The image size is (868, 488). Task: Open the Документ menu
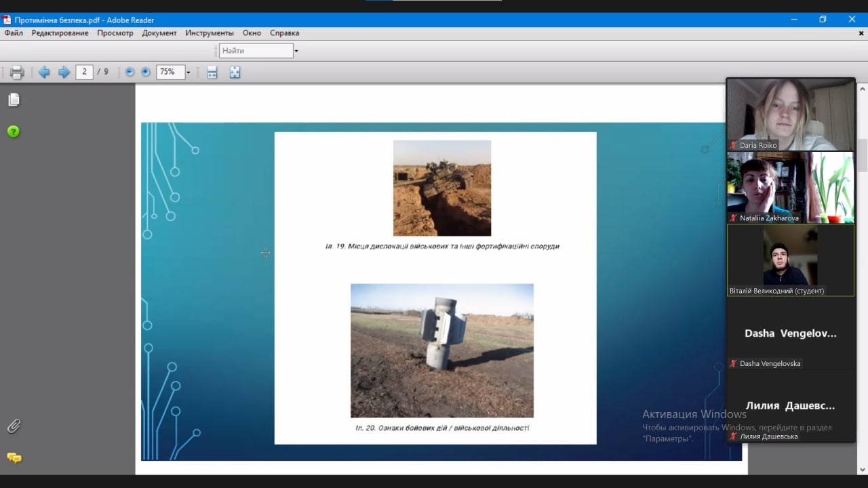(159, 33)
